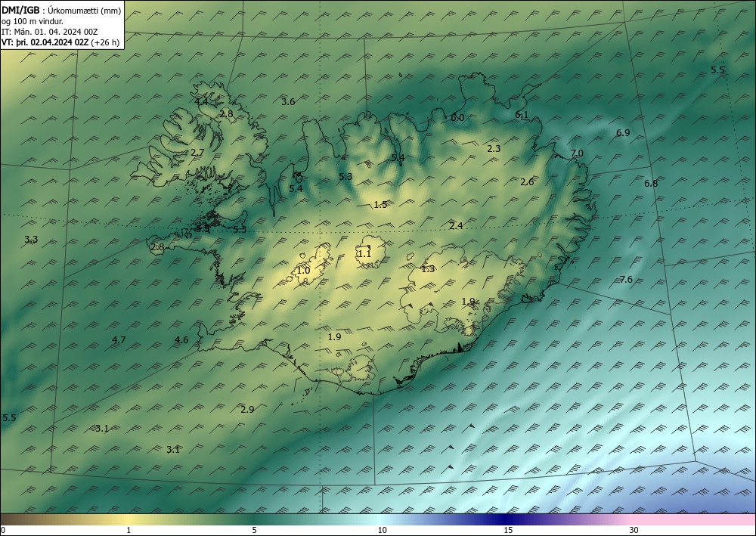Click the color scale label 1
The image size is (756, 536).
129,531
